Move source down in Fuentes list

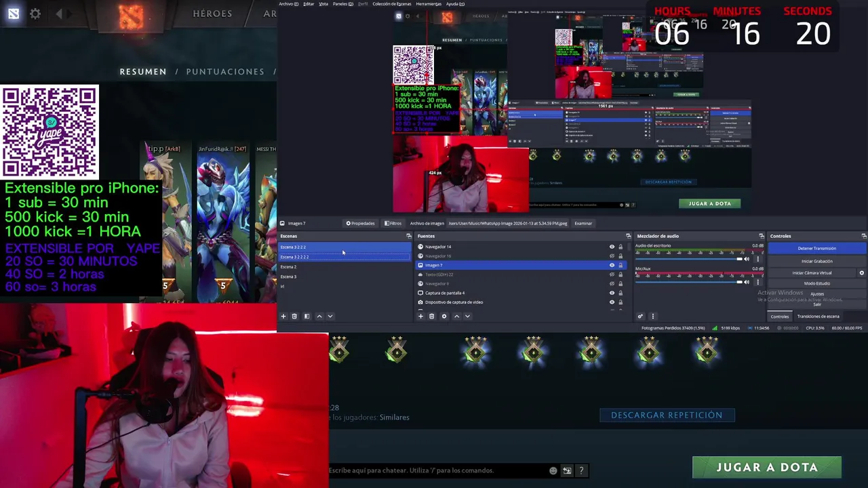(467, 316)
